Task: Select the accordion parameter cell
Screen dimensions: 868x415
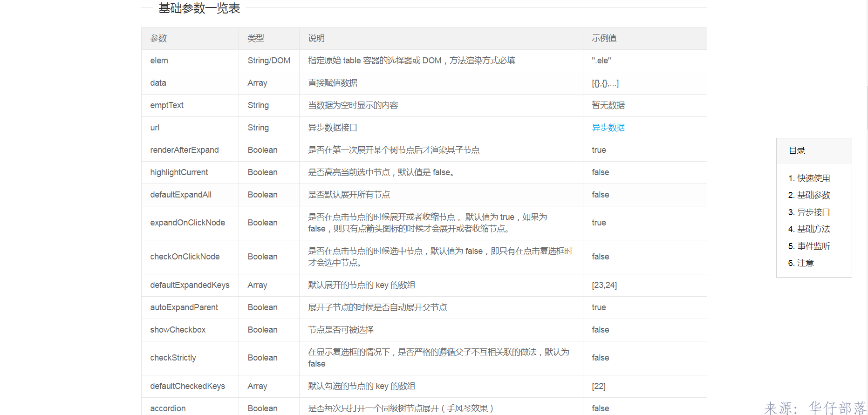Action: (x=168, y=408)
